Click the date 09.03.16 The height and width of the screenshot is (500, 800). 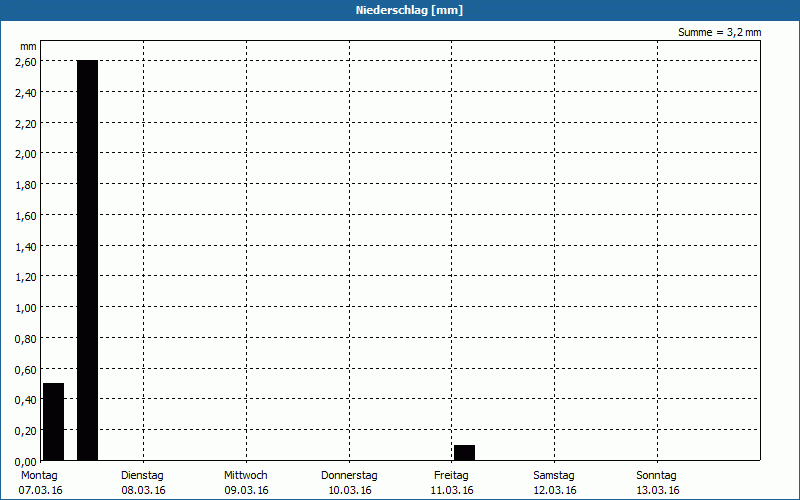pos(246,491)
